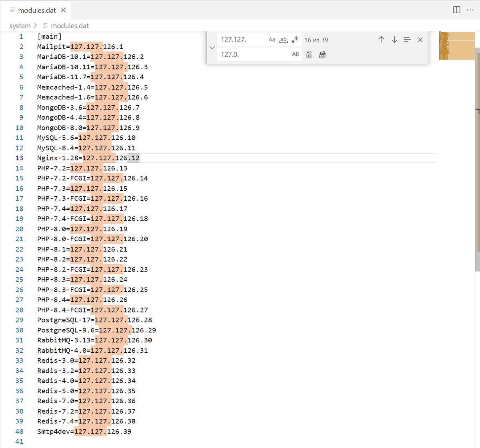Focus the find field with 127.127.
Screen dimensions: 480x448
pos(242,40)
